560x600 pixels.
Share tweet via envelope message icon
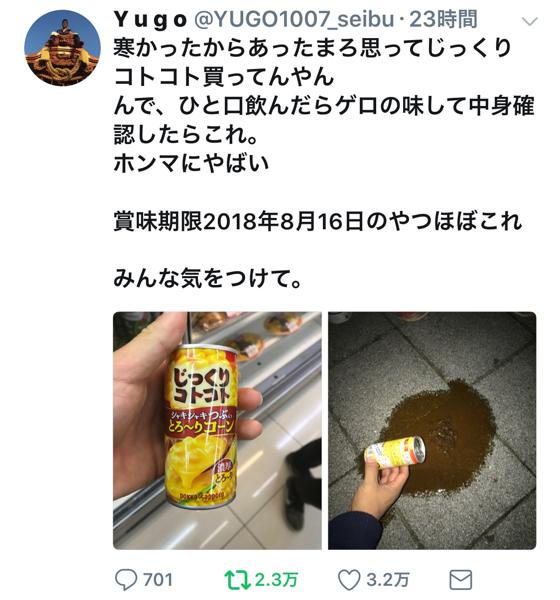(x=460, y=579)
